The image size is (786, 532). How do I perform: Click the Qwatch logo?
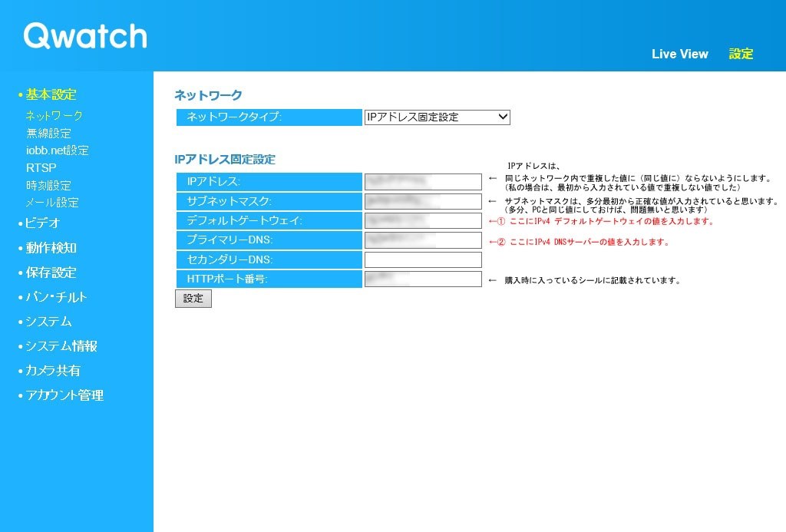[x=84, y=35]
